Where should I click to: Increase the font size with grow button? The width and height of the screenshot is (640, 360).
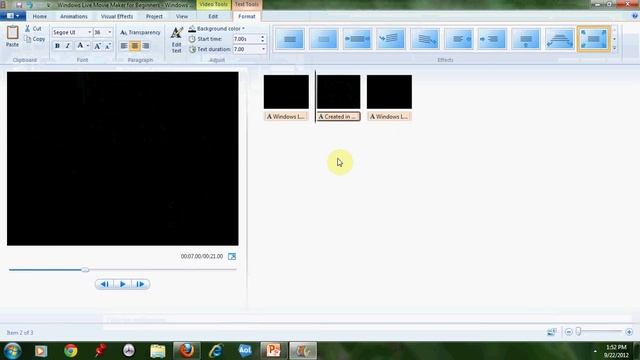tap(97, 46)
